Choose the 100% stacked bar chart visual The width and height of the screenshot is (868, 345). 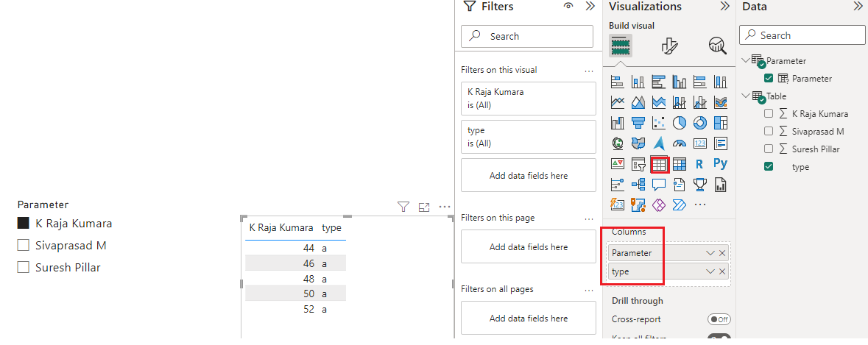click(x=699, y=82)
